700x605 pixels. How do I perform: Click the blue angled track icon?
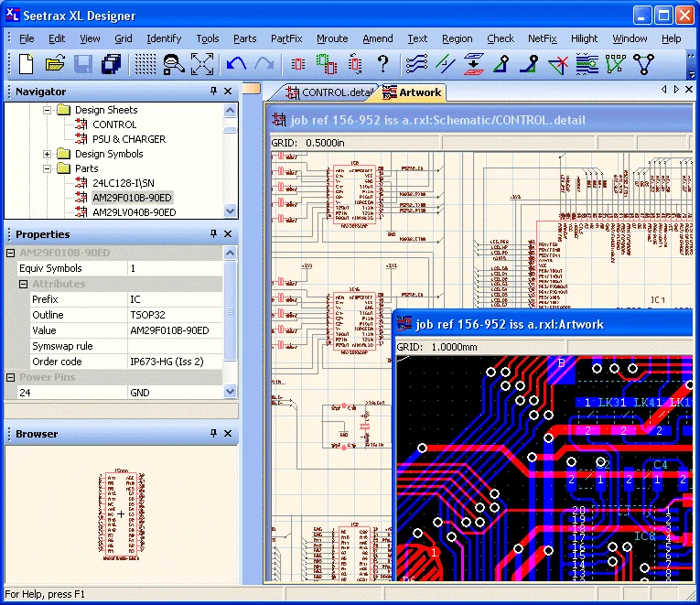click(x=530, y=64)
